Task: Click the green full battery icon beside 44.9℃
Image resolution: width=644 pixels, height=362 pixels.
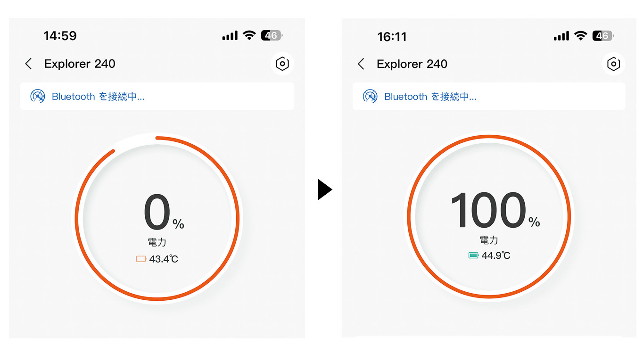Action: pyautogui.click(x=473, y=255)
